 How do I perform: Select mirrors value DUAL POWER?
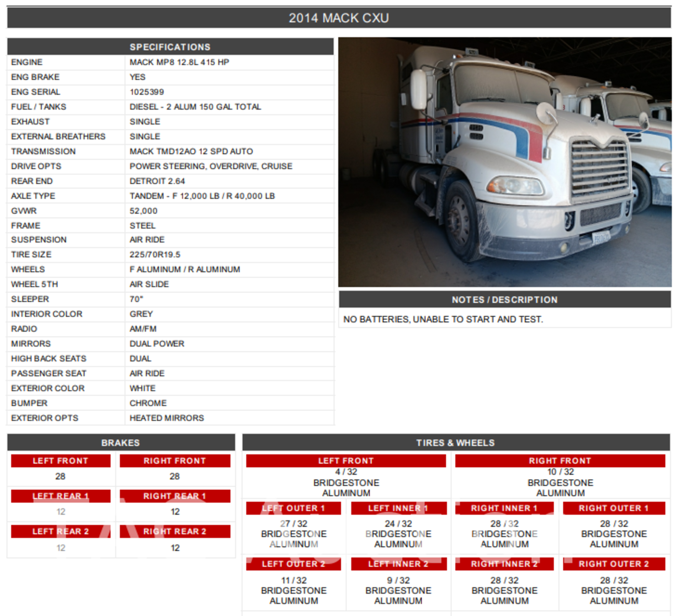pos(157,344)
